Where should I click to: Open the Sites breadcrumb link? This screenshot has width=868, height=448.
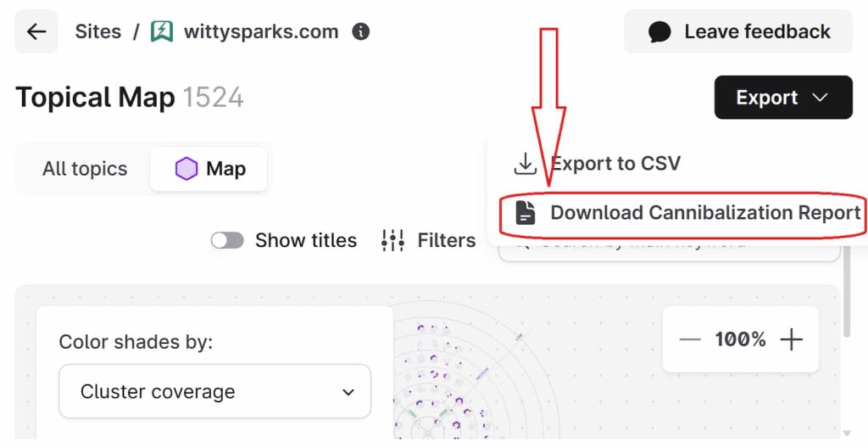click(98, 32)
